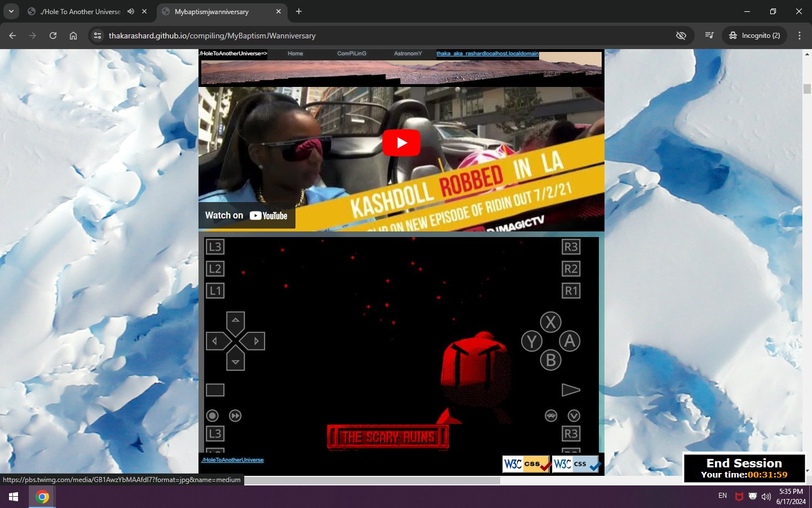Tap the R3 gamepad button above R2
The height and width of the screenshot is (508, 812).
click(571, 247)
